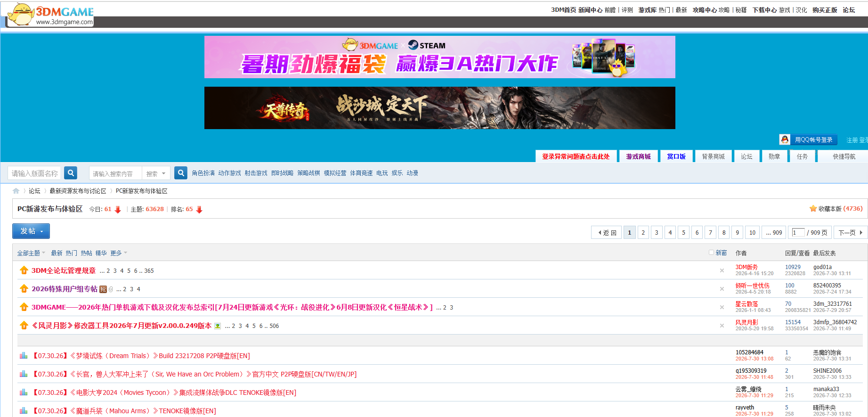Screen dimensions: 868x417
Task: Click the image attachment icon after 风灵月影 title
Action: tap(218, 326)
